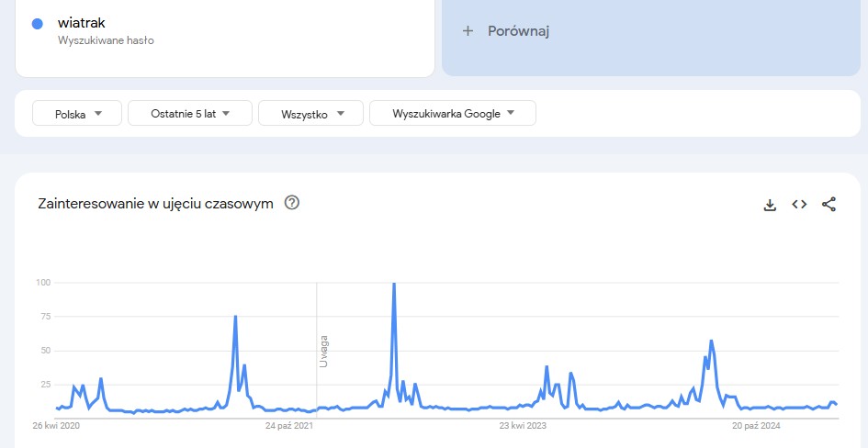Download the interest over time chart data

tap(770, 205)
